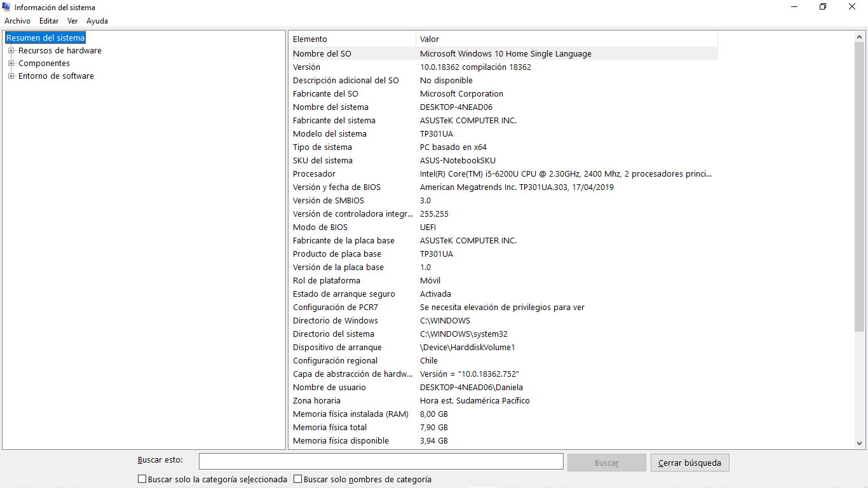
Task: Select Versión de la placa base row
Action: tap(504, 268)
